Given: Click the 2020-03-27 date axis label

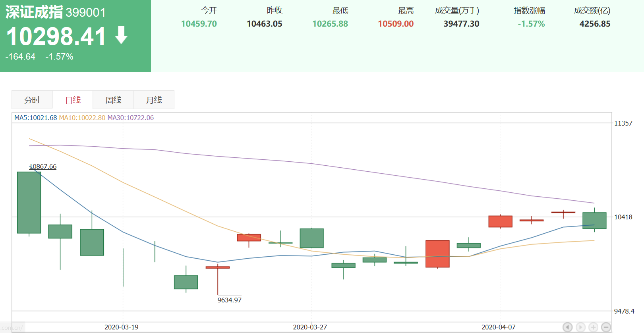Looking at the screenshot, I should coord(310,327).
